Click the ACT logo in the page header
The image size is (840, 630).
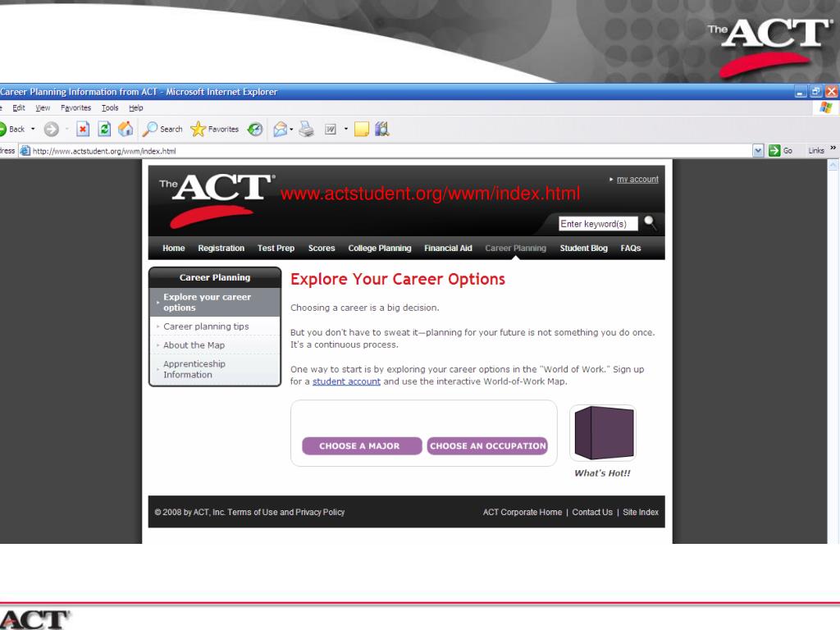click(217, 200)
